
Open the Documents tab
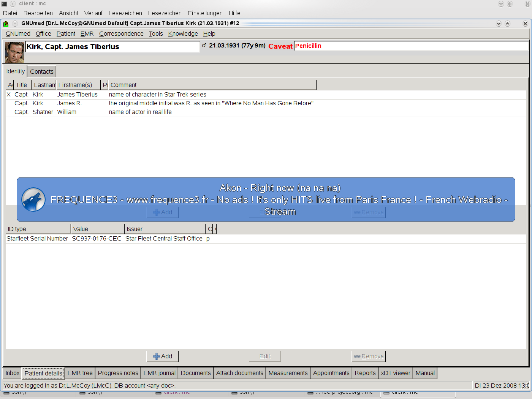coord(196,373)
